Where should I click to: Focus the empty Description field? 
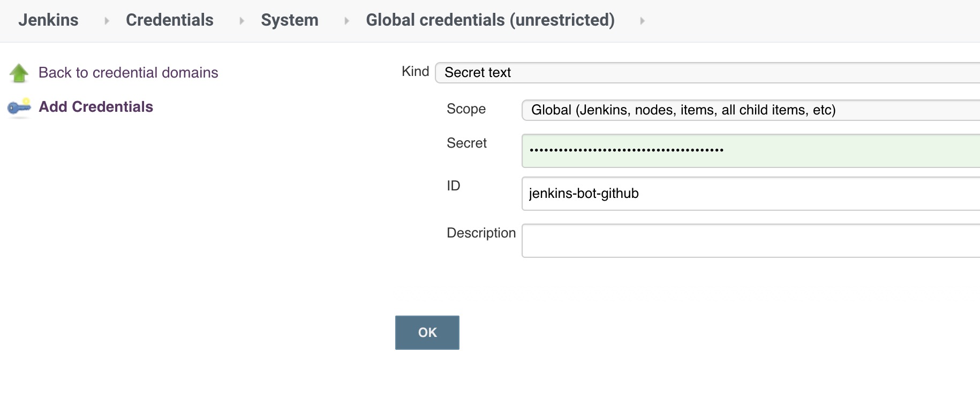(751, 241)
